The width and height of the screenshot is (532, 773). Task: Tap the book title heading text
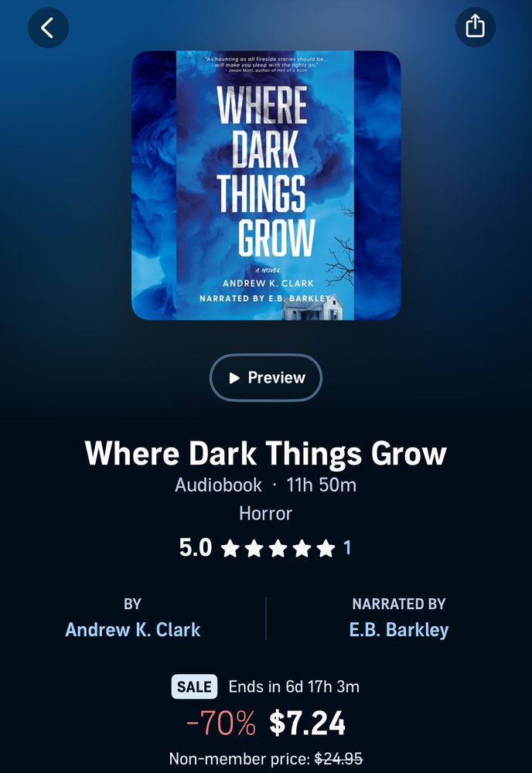coord(266,453)
